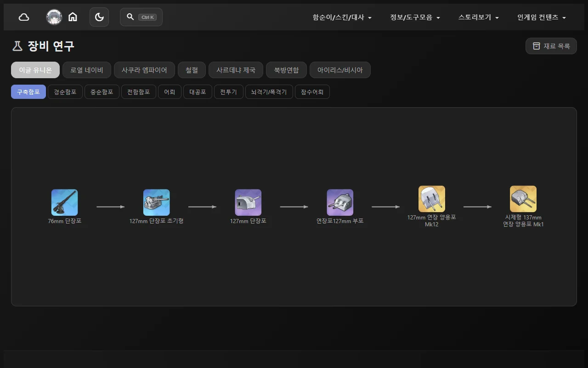588x368 pixels.
Task: Open search box with Ctrl K hint
Action: pos(141,17)
